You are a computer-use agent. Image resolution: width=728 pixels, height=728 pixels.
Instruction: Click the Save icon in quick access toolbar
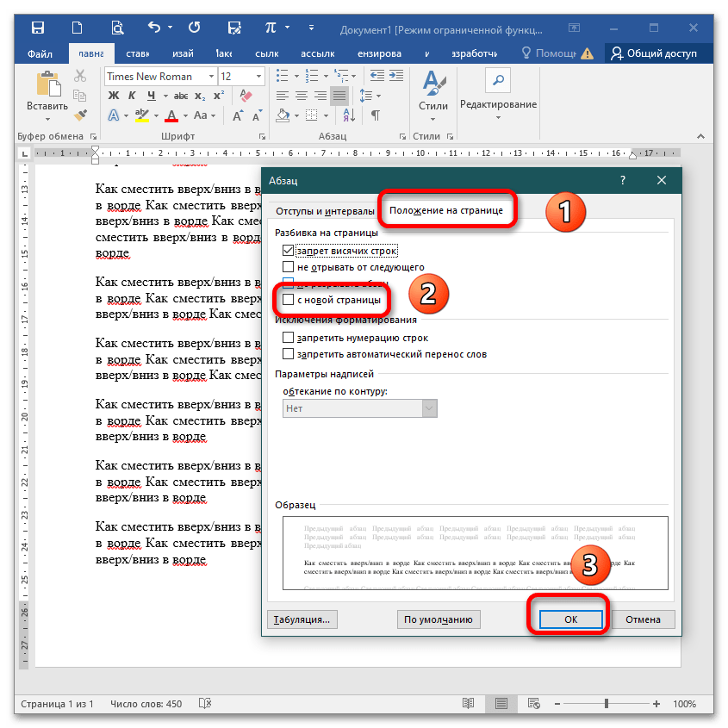tap(38, 28)
